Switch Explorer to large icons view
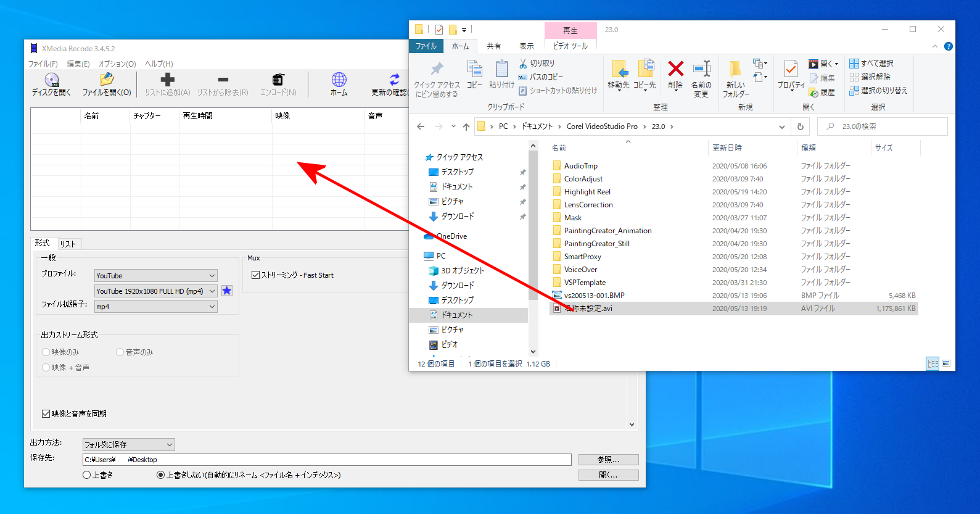The width and height of the screenshot is (980, 514). (946, 363)
